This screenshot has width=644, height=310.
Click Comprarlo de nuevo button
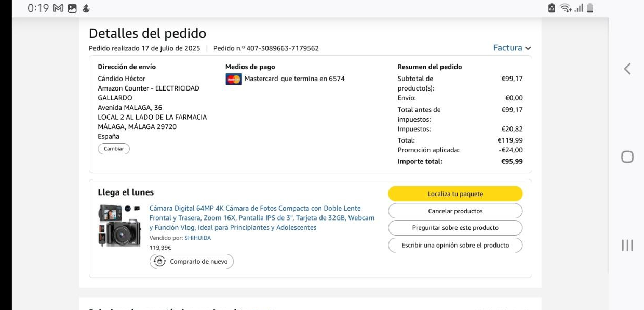pos(192,261)
